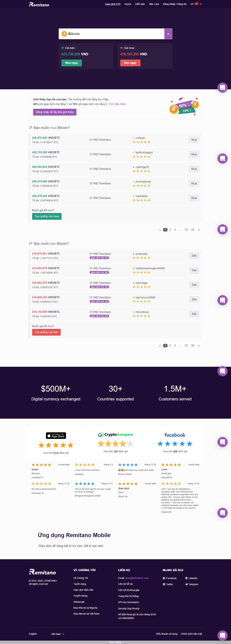Switch to English in footer
Viewport: 231px width, 644px height.
coord(33,634)
